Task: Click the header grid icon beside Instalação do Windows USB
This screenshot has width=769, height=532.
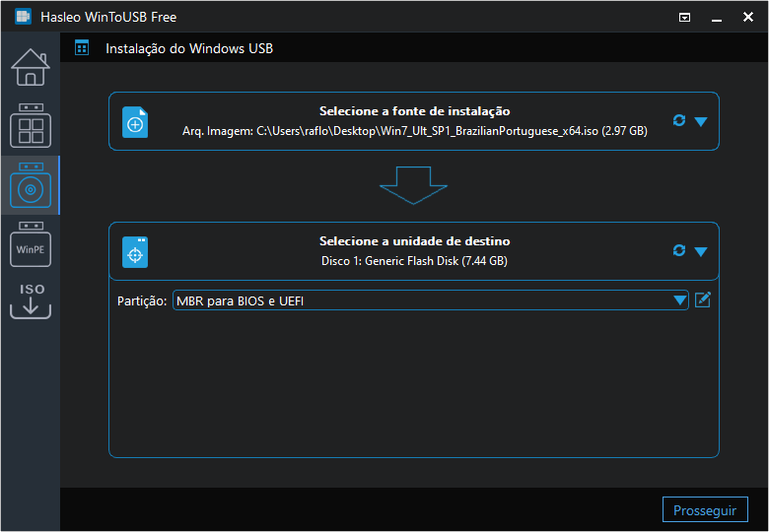Action: [82, 48]
